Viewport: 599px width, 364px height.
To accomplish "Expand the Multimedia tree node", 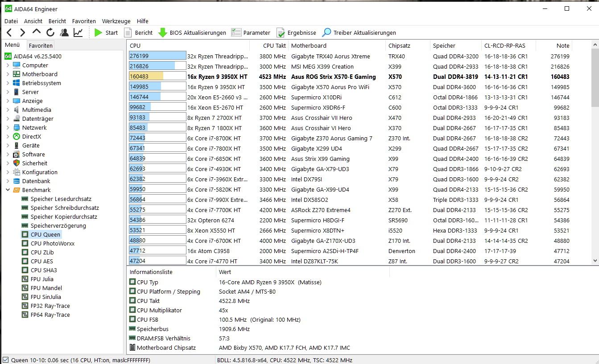I will (8, 110).
